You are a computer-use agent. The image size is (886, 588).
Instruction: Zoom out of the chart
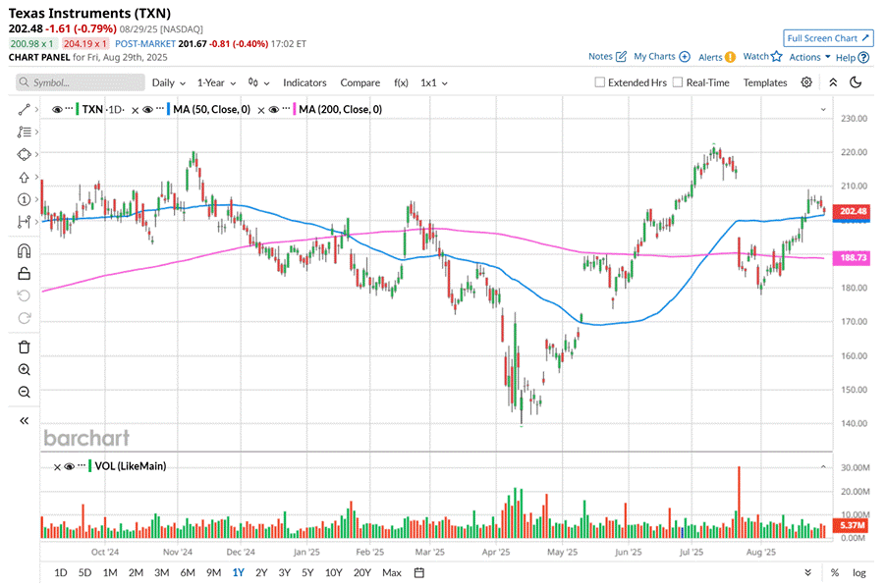tap(24, 392)
